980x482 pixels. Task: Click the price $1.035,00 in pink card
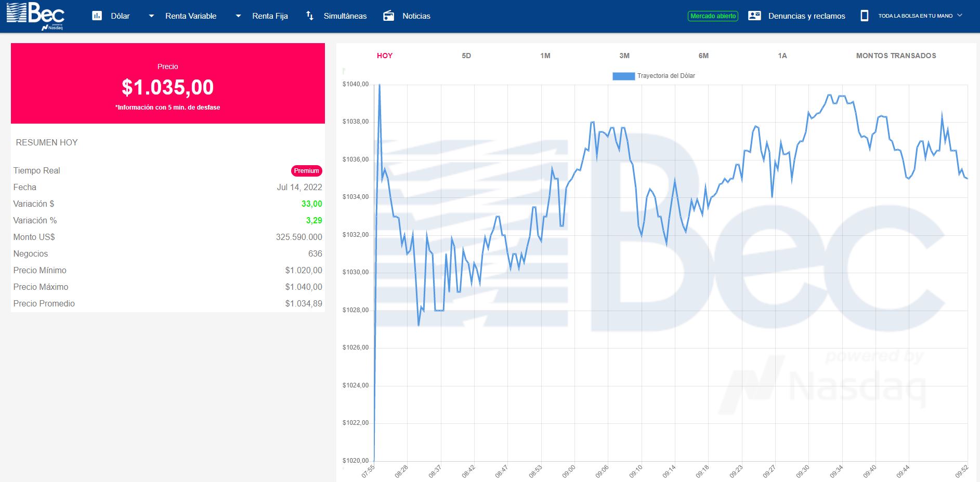tap(168, 87)
